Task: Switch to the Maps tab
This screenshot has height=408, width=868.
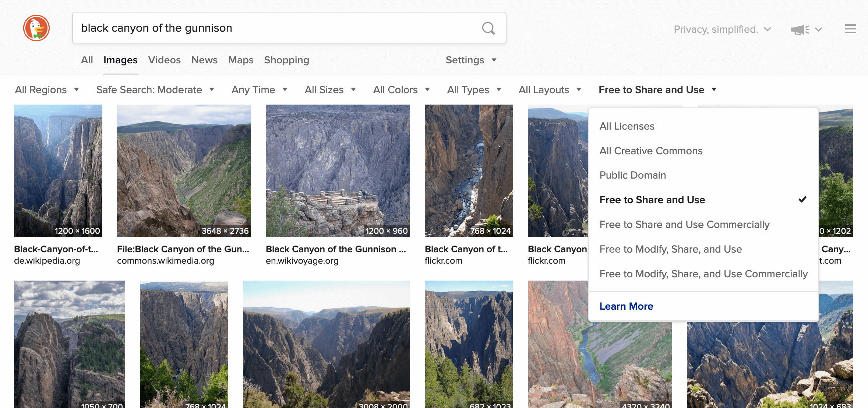Action: tap(241, 60)
